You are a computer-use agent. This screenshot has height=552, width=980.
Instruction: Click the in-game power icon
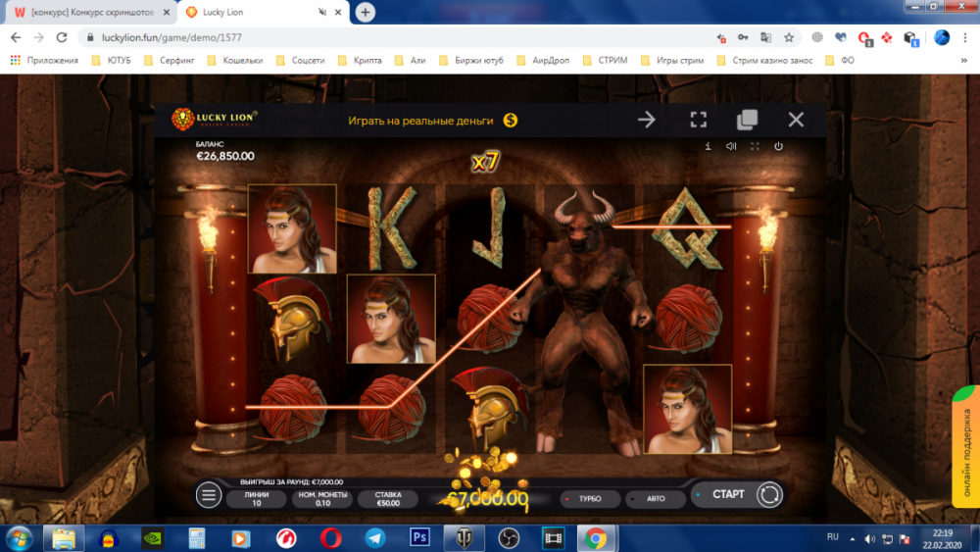(778, 146)
